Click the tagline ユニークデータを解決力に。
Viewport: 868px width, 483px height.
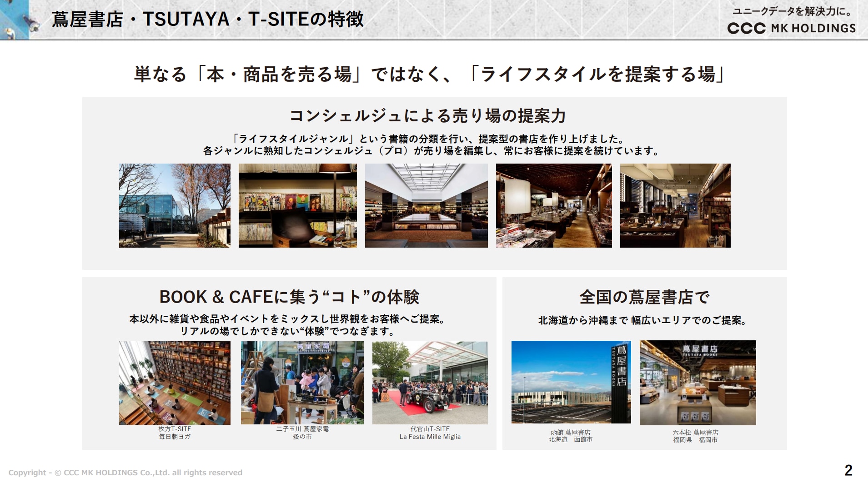793,11
